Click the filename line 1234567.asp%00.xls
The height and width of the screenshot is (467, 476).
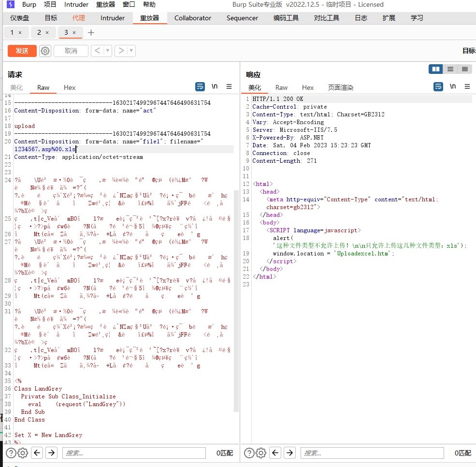(45, 149)
